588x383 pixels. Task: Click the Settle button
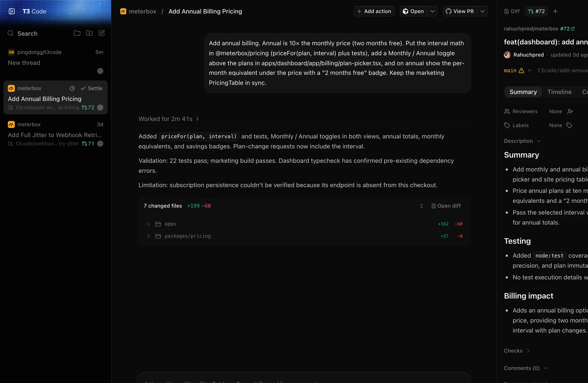[x=91, y=88]
